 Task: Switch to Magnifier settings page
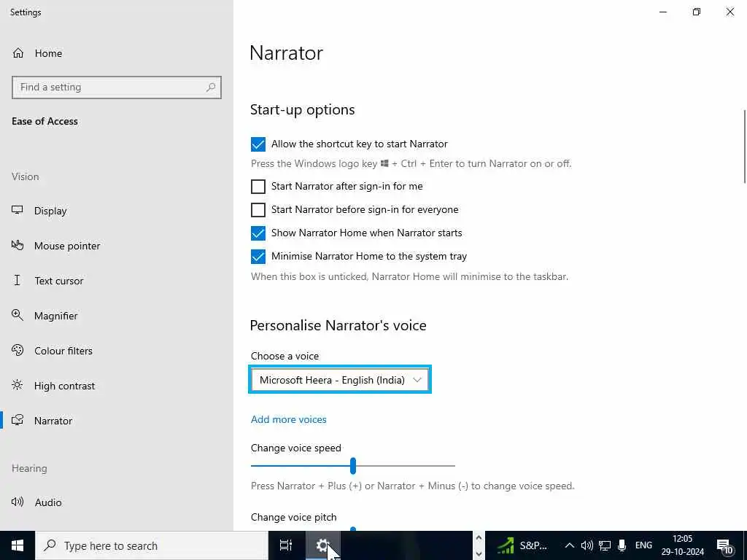tap(55, 316)
